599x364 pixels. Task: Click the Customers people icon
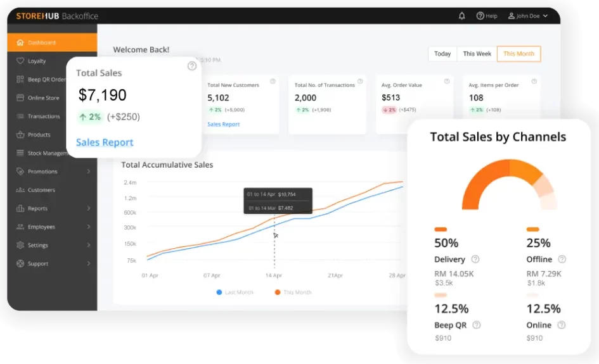click(20, 190)
